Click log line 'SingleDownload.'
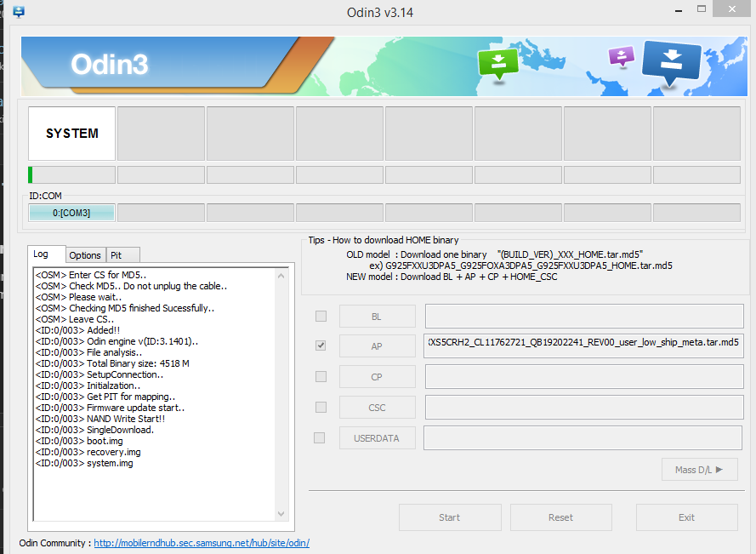Viewport: 756px width, 554px height. coord(94,430)
